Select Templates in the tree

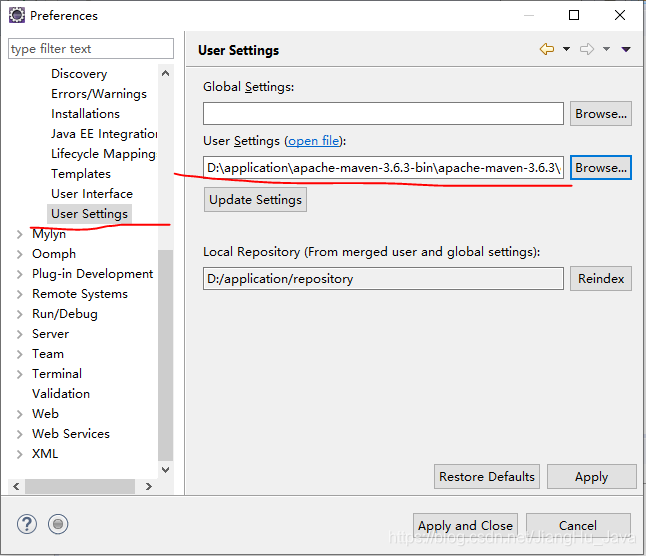(81, 174)
